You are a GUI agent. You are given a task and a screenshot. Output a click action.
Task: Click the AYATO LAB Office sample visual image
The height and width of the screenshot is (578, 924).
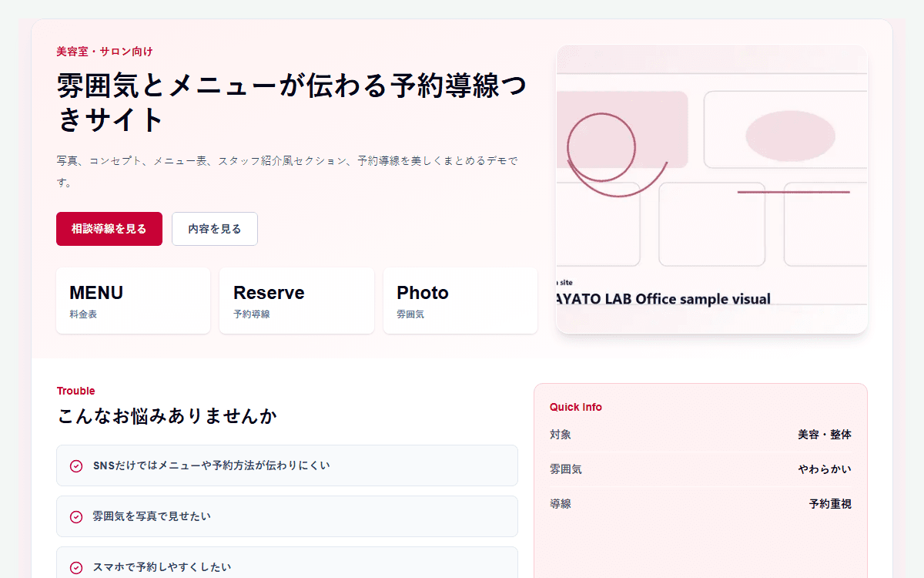[711, 190]
